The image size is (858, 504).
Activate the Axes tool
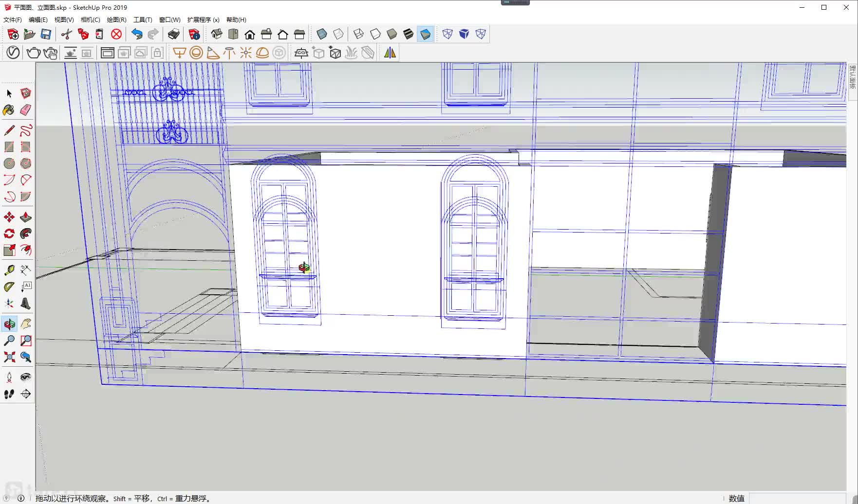pyautogui.click(x=9, y=304)
